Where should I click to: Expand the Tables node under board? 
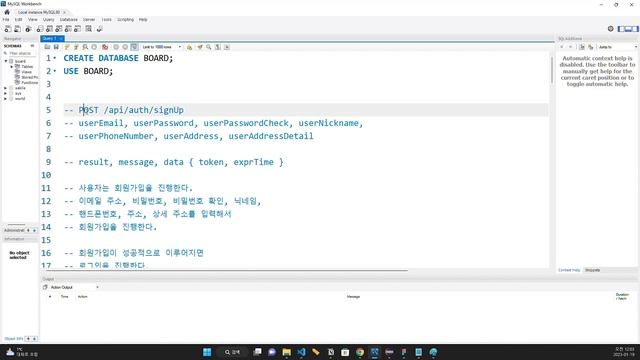[11, 67]
